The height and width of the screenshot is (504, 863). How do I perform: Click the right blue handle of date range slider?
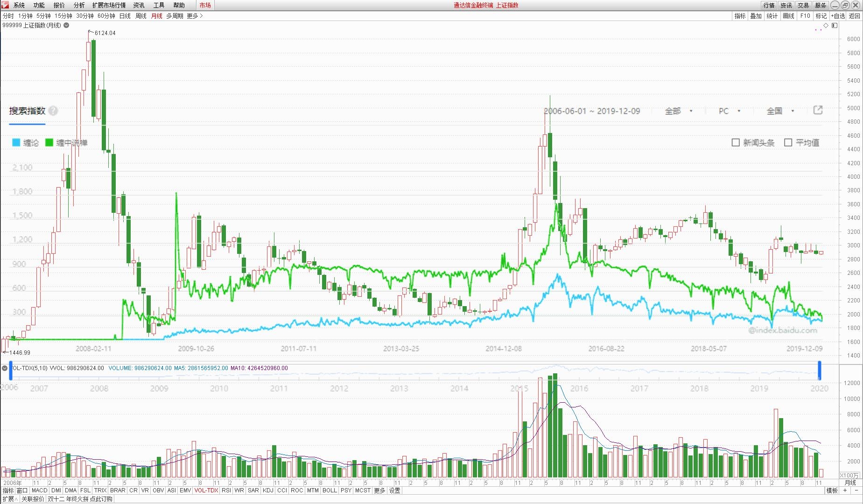[819, 371]
